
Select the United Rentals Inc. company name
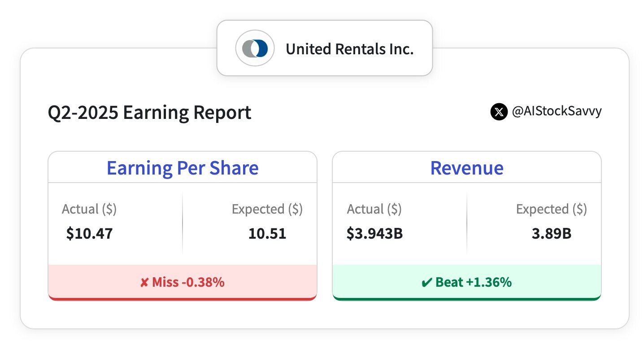tap(349, 49)
